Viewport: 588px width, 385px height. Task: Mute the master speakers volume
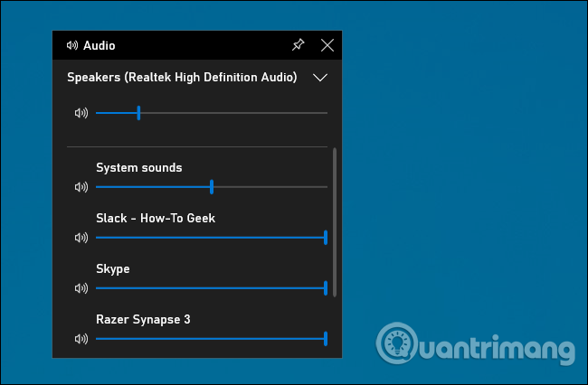click(x=81, y=113)
